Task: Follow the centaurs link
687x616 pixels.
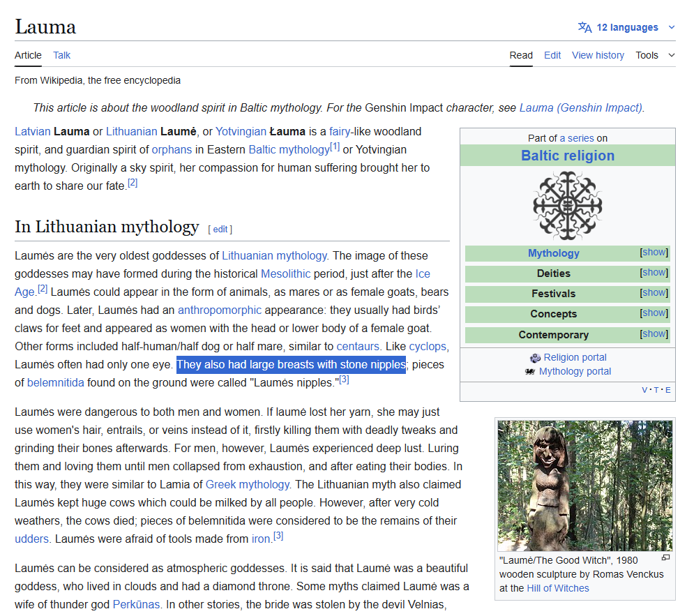Action: point(358,347)
